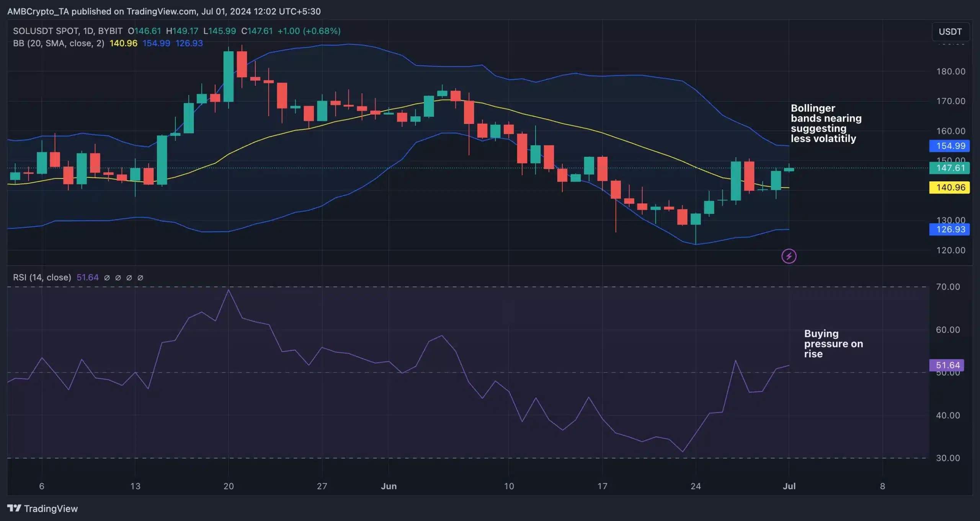Click the Buying pressure on rise annotation
The width and height of the screenshot is (980, 521).
(x=833, y=344)
